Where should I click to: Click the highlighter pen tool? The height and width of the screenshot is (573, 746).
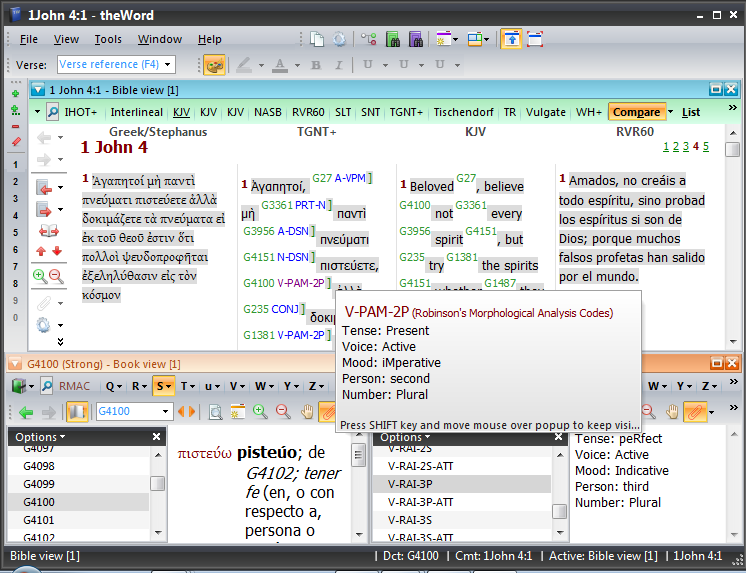[x=244, y=65]
